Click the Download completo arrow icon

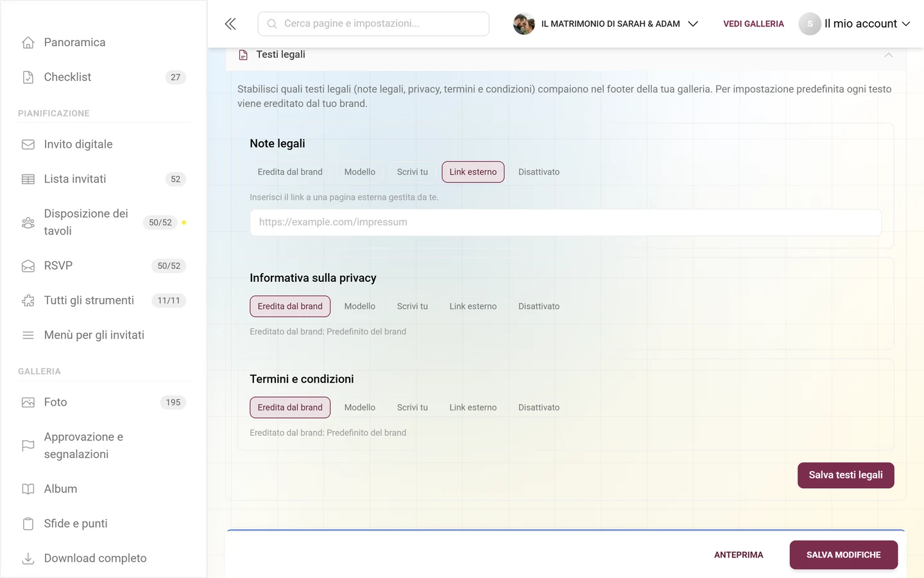coord(28,559)
